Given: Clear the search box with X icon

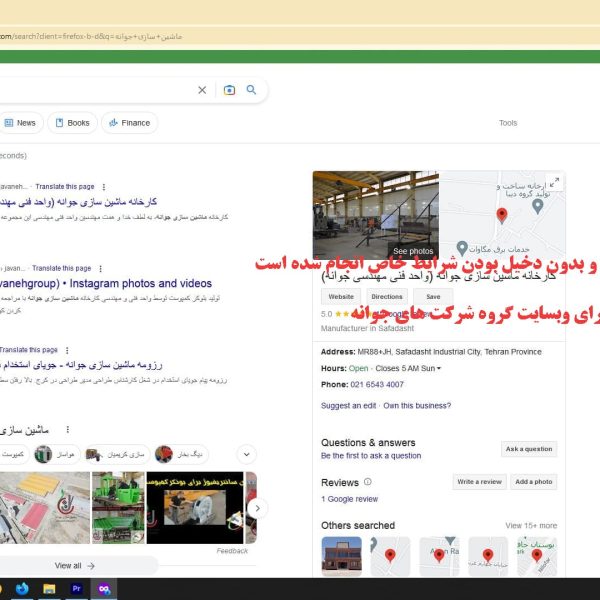Looking at the screenshot, I should pyautogui.click(x=202, y=90).
